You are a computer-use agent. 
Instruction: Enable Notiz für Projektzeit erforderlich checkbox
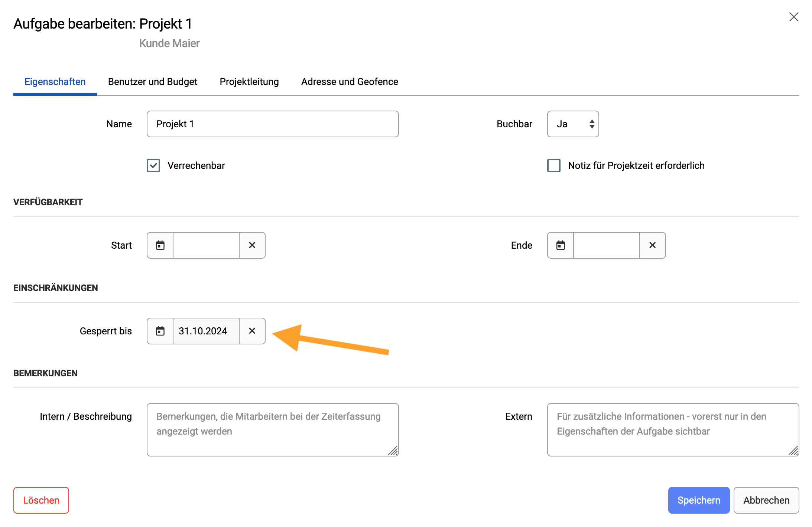click(554, 166)
